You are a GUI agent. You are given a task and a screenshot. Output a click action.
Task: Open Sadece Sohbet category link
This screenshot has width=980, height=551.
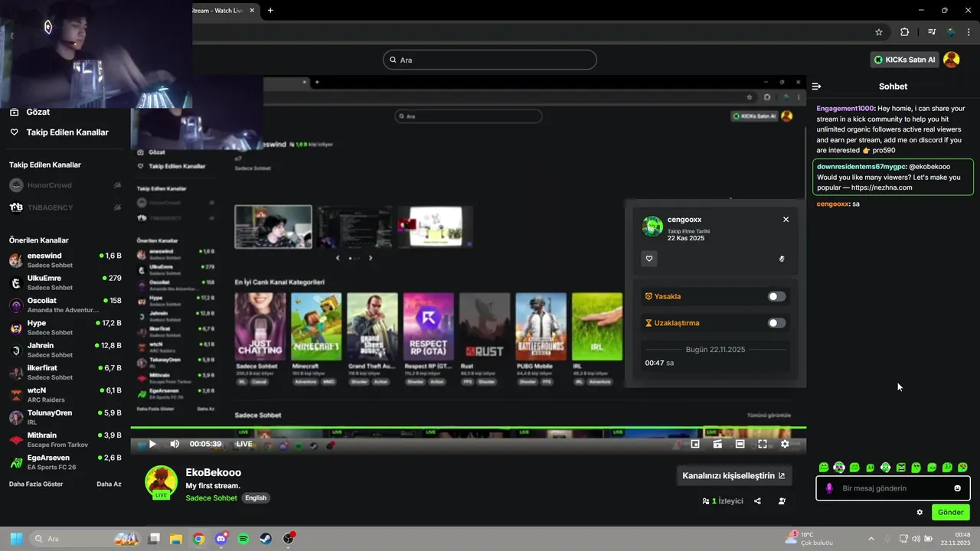[x=211, y=498]
